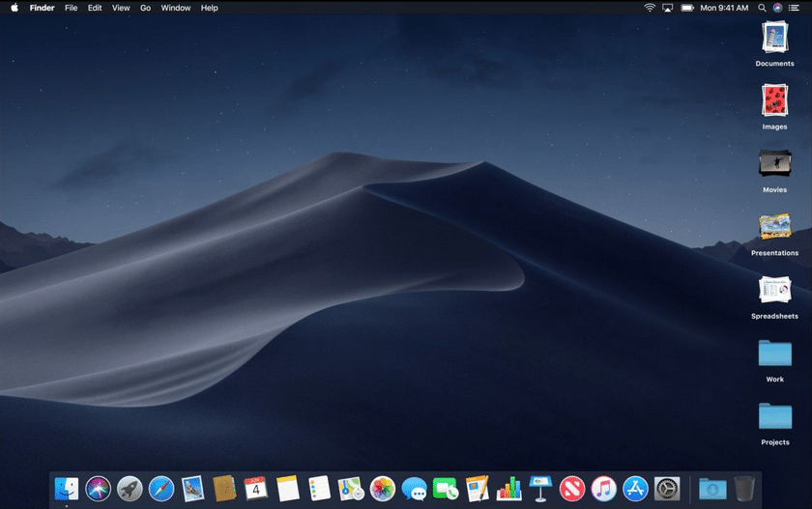Open System Preferences gear icon

coord(667,489)
